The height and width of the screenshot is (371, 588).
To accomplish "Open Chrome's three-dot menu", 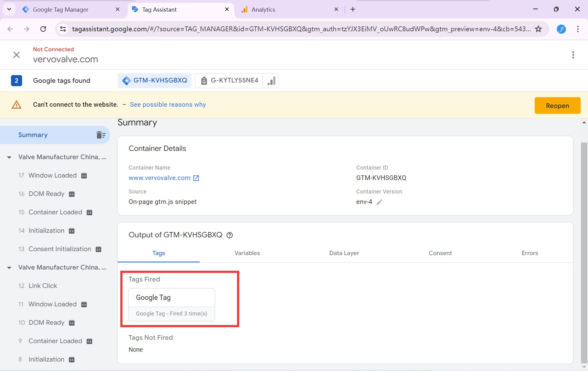I will click(578, 29).
